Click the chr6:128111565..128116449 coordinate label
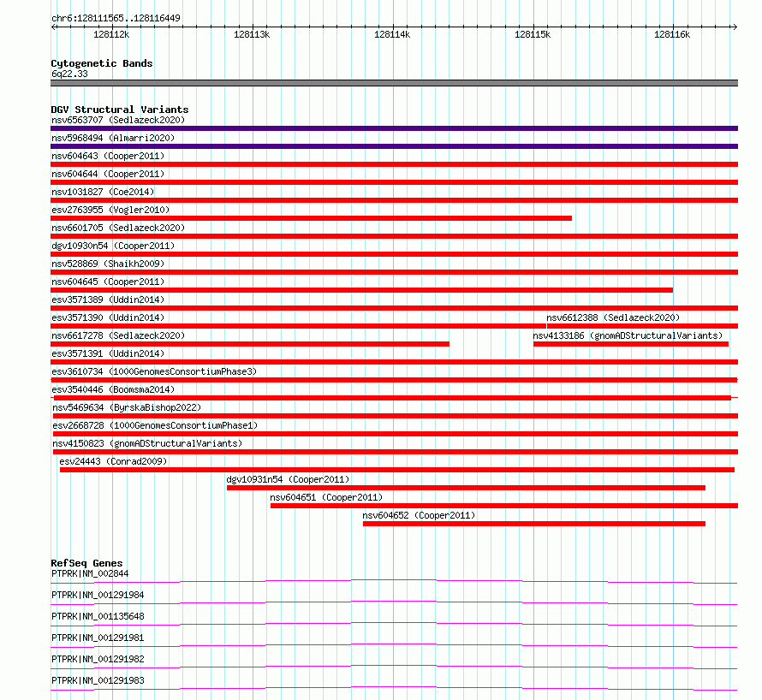The width and height of the screenshot is (762, 700). coord(116,18)
